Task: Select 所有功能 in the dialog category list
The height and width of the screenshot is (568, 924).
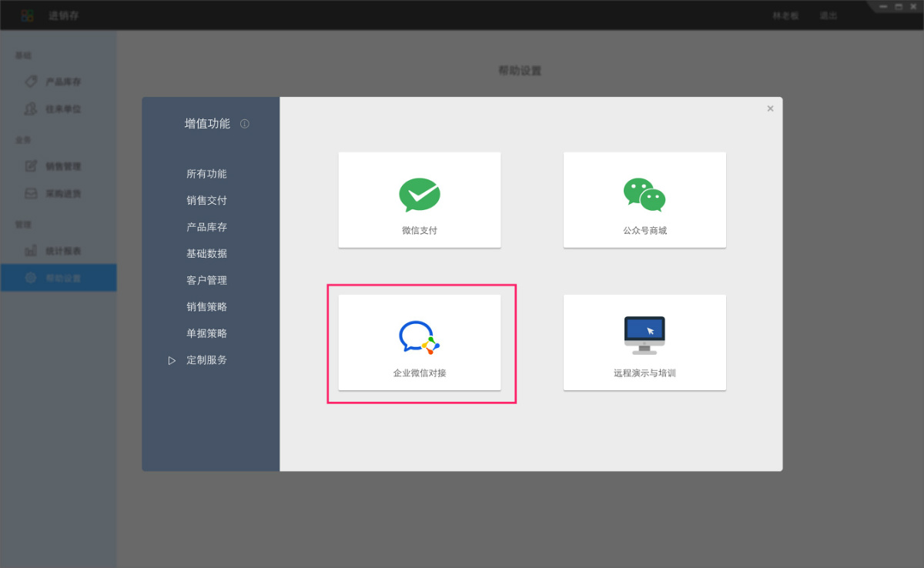Action: pyautogui.click(x=206, y=174)
